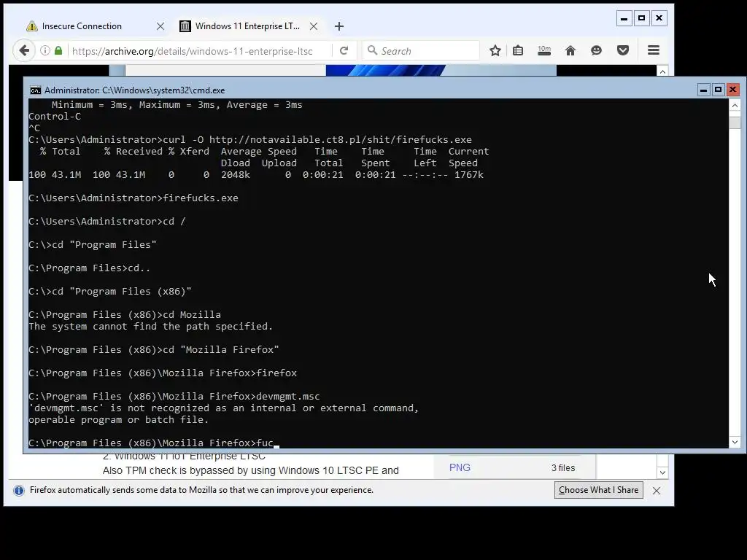Reload the current page

344,50
